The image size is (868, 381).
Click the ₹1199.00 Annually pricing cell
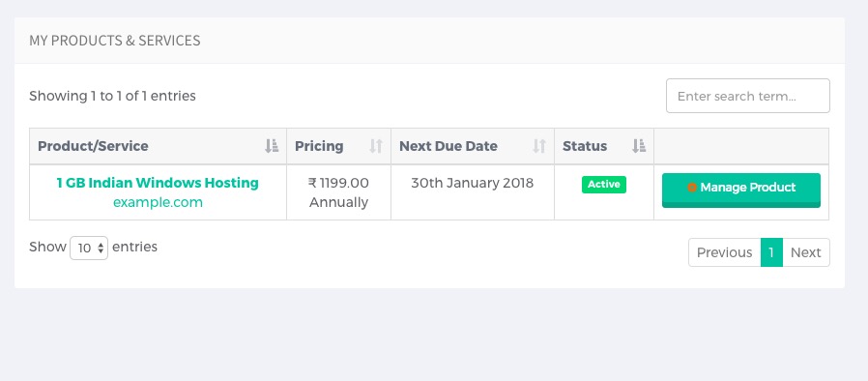(338, 192)
